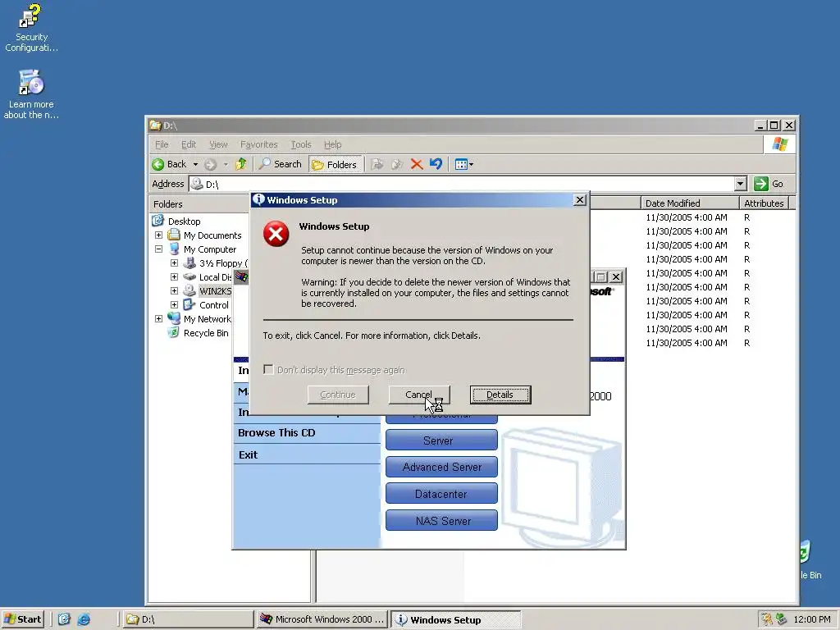Open the Back history dropdown arrow
The image size is (840, 630).
pos(195,164)
